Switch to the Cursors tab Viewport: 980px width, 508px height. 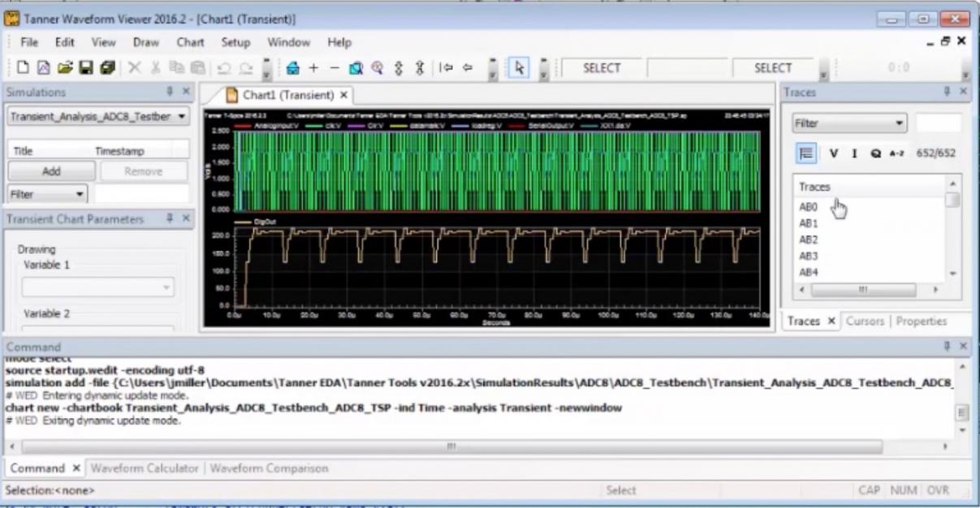[865, 321]
